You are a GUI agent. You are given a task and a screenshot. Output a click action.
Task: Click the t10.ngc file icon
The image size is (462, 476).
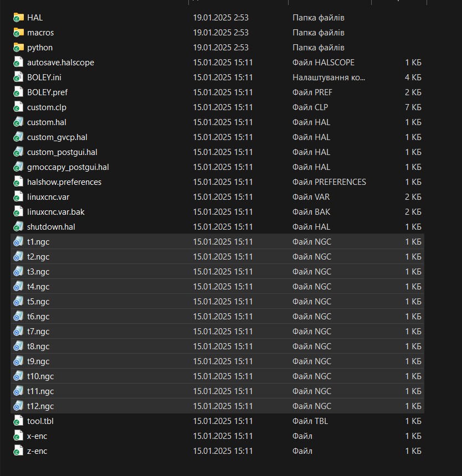coord(18,376)
